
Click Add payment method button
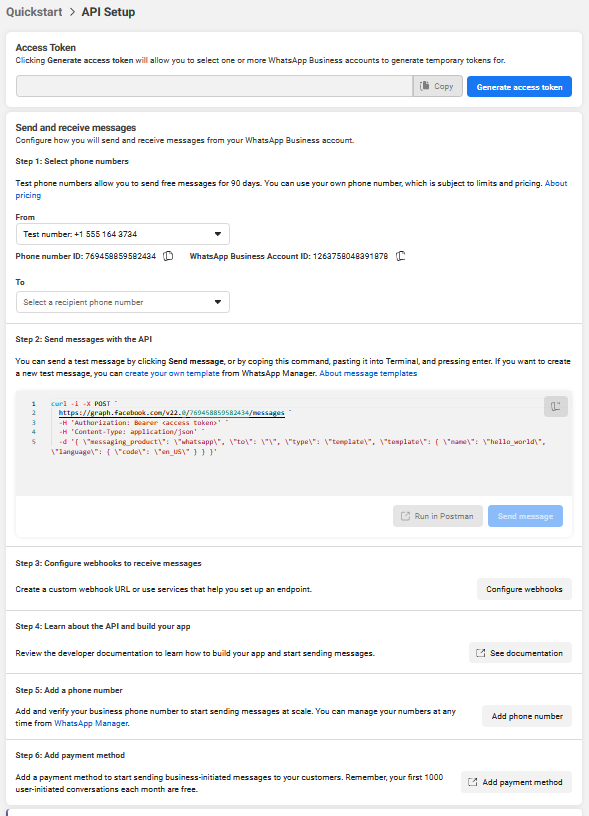(x=516, y=782)
